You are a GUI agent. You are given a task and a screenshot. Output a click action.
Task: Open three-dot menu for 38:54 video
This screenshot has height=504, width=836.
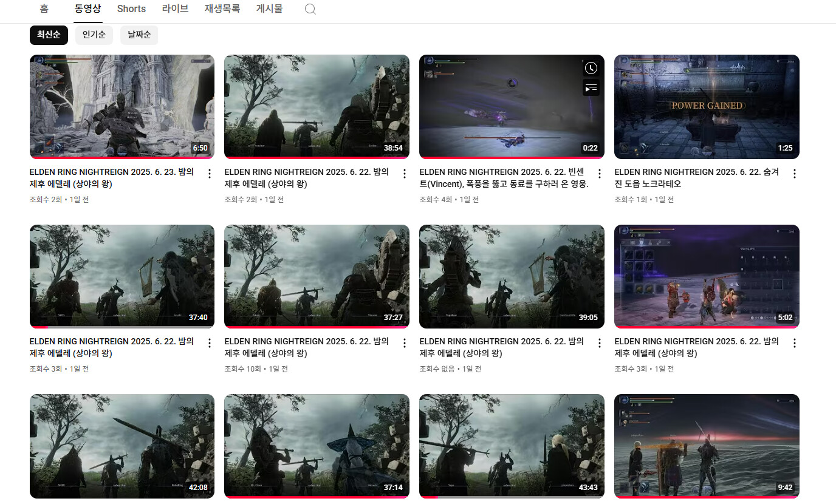pos(405,174)
